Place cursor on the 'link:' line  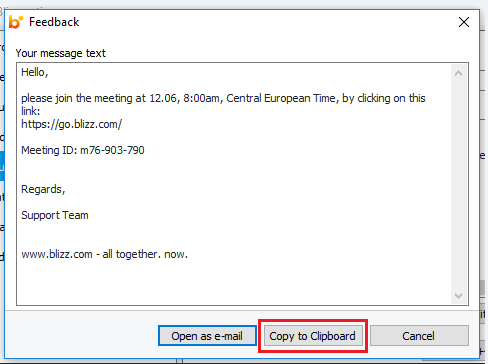click(31, 111)
